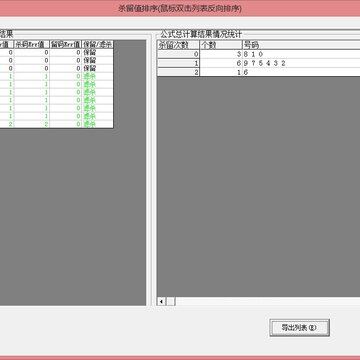Click the 导出列表(E) export button
Image resolution: width=360 pixels, height=360 pixels.
[299, 328]
